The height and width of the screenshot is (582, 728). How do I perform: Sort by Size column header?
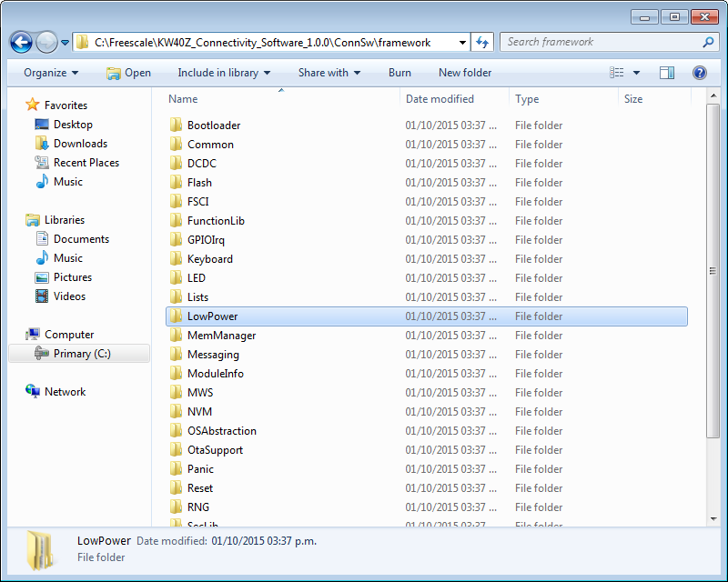click(x=633, y=99)
